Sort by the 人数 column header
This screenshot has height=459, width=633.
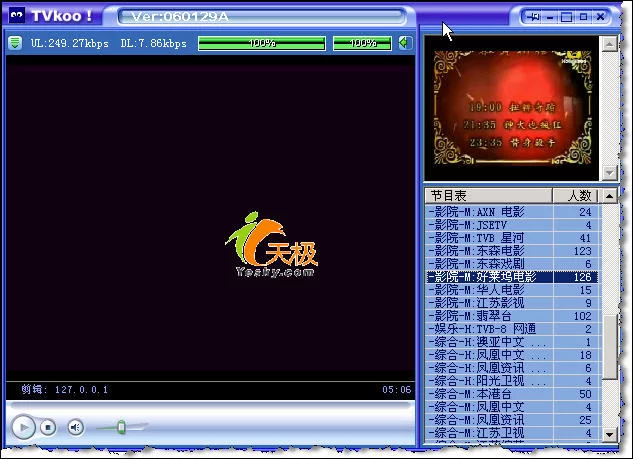576,196
